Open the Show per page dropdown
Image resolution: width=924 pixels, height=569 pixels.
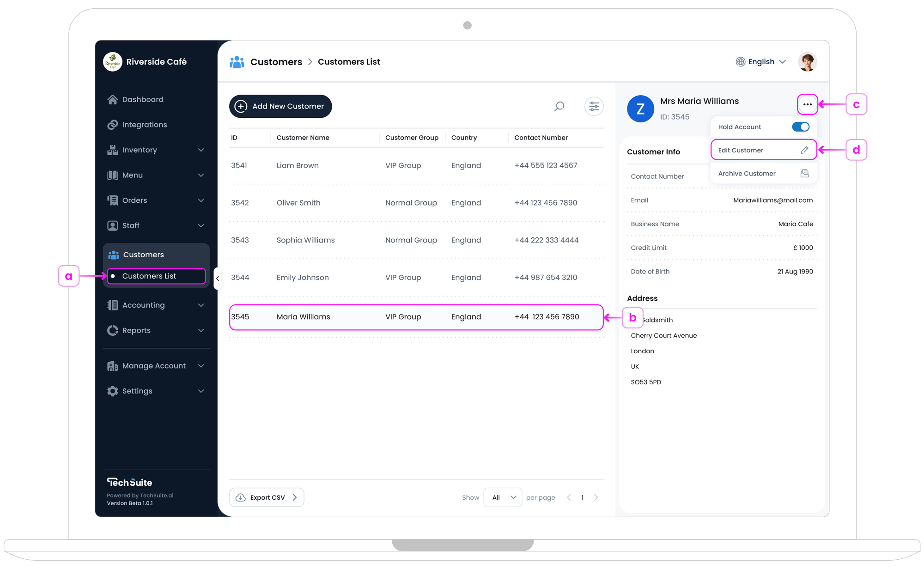coord(503,497)
